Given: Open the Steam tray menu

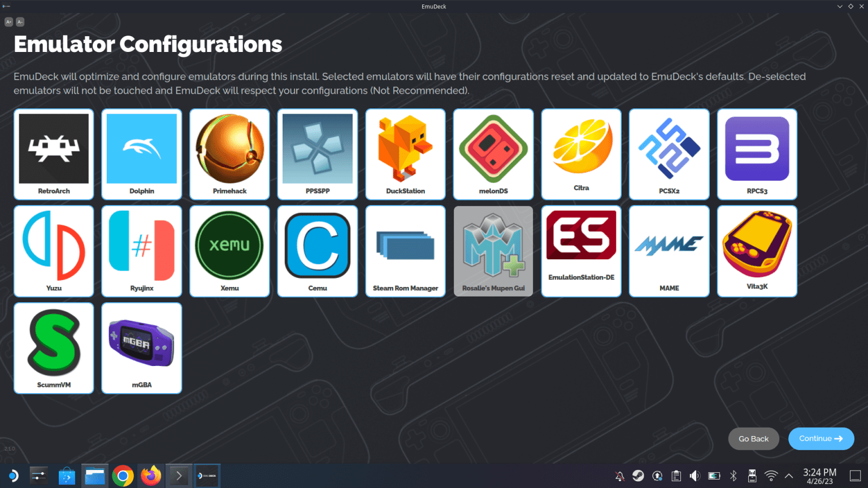Looking at the screenshot, I should [x=637, y=476].
